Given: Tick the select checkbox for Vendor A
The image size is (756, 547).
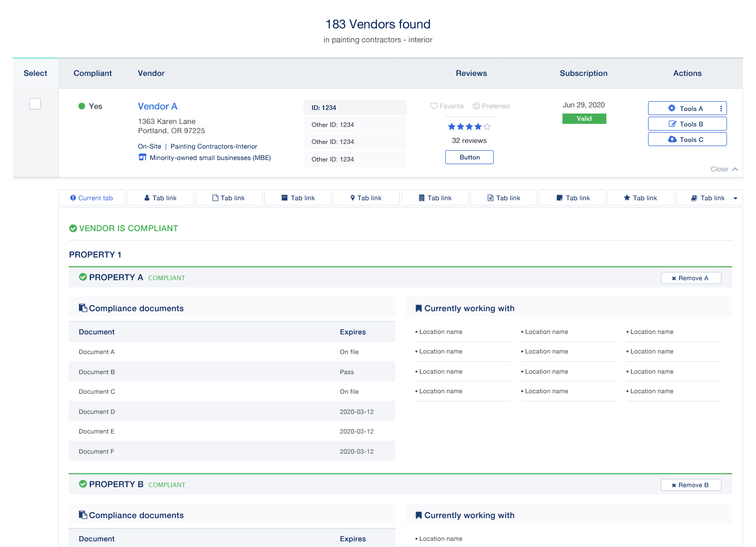Looking at the screenshot, I should point(35,104).
